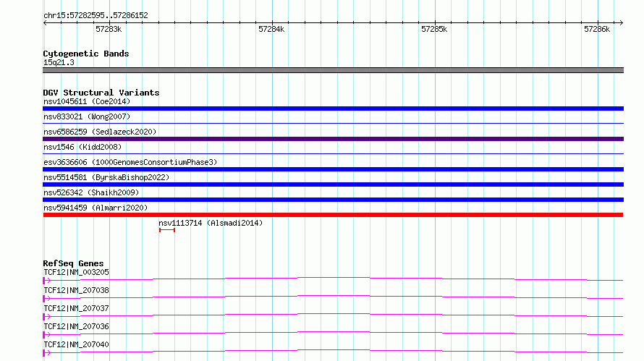Open variant label nsv6586259 (Sedlazeck2020)
Screen dimensions: 644x361
pyautogui.click(x=100, y=132)
